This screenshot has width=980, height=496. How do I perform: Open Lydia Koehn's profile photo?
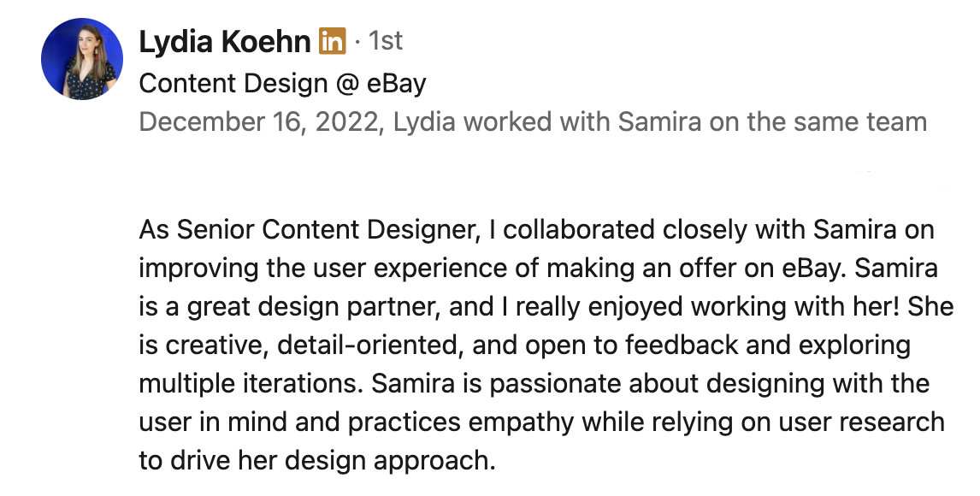pos(82,59)
